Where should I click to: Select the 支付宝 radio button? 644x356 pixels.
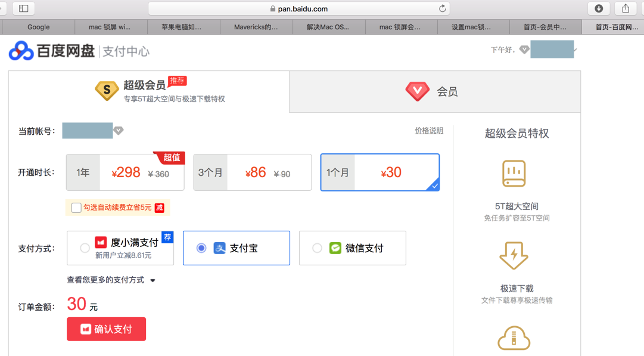coord(201,248)
